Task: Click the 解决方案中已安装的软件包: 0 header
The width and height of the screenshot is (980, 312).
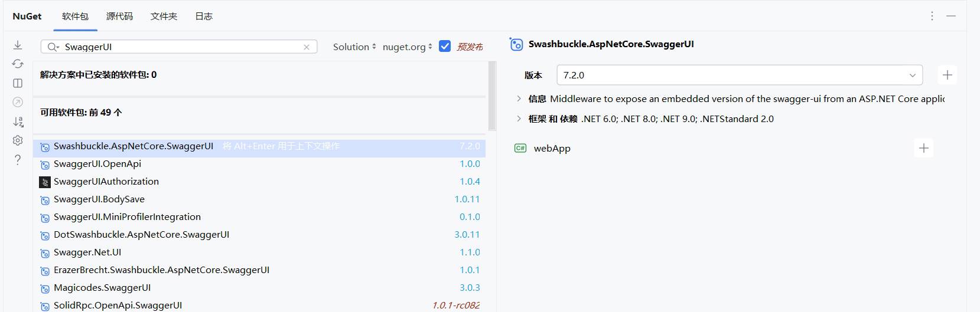Action: 98,75
